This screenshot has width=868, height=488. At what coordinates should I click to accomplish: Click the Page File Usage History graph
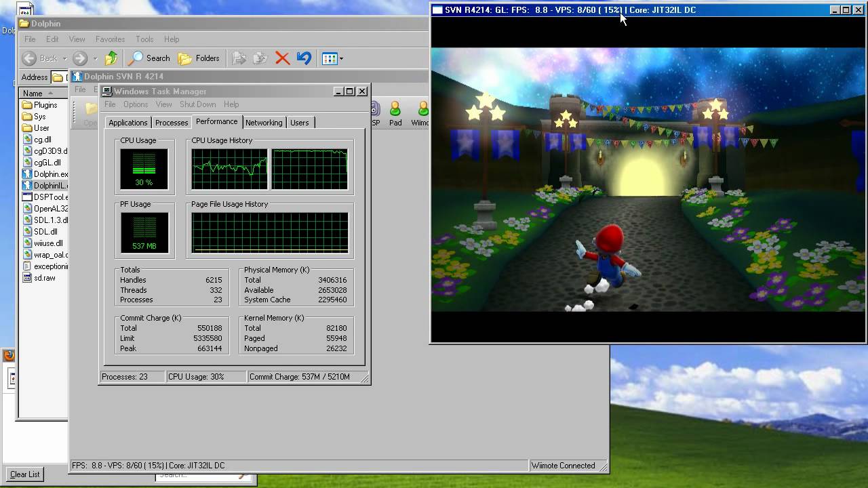(x=270, y=232)
